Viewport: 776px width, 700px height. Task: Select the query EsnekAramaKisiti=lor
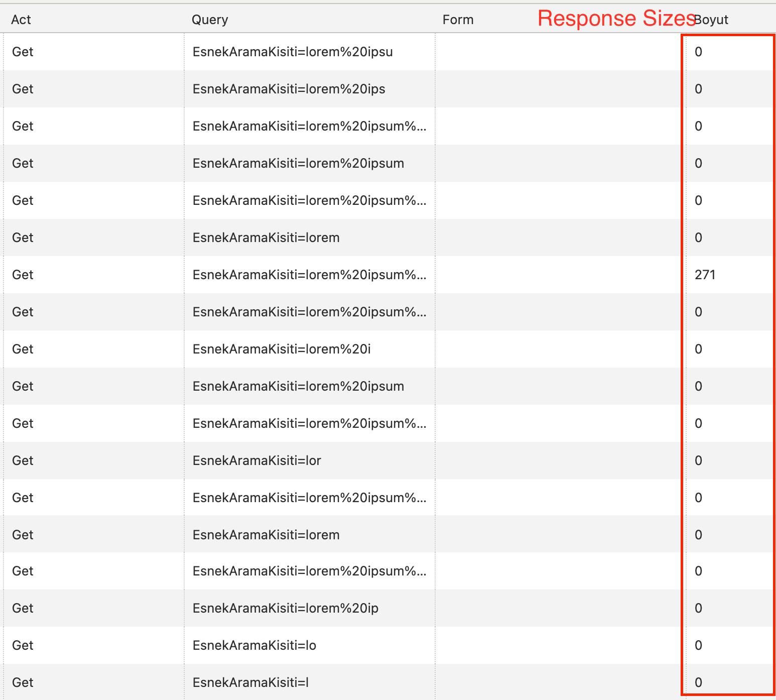[257, 460]
